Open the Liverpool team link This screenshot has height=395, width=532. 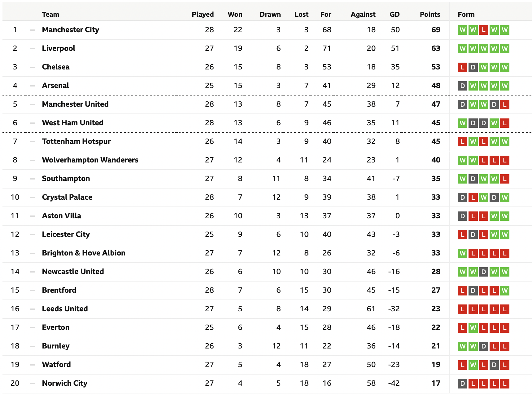(59, 48)
